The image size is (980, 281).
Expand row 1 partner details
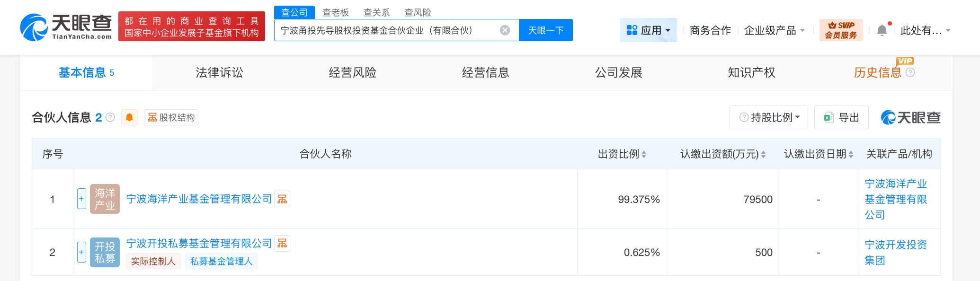pyautogui.click(x=81, y=199)
